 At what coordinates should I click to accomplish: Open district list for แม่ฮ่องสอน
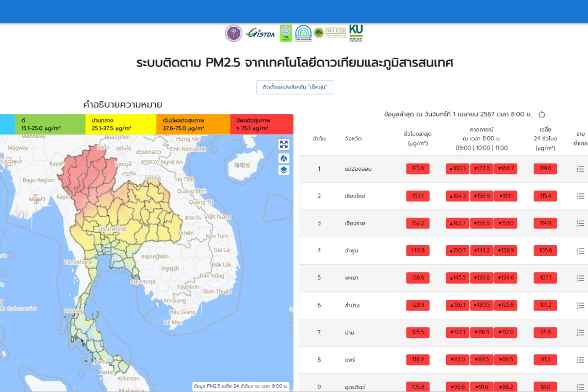pos(580,169)
